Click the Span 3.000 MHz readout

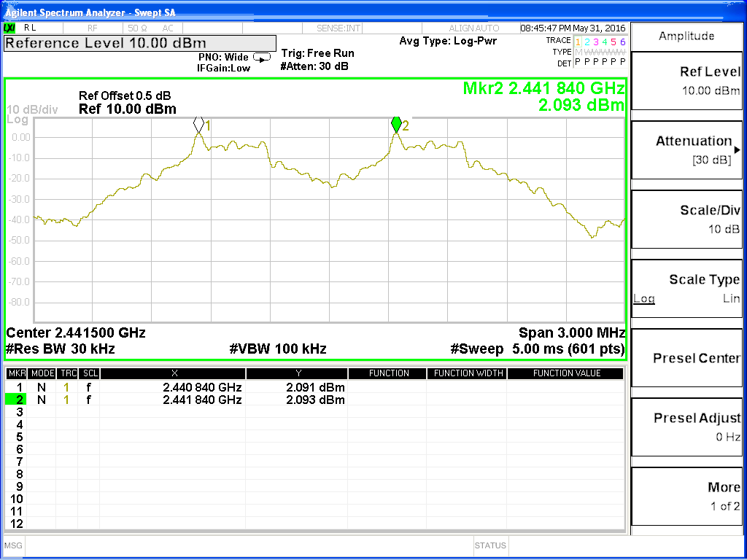point(572,332)
